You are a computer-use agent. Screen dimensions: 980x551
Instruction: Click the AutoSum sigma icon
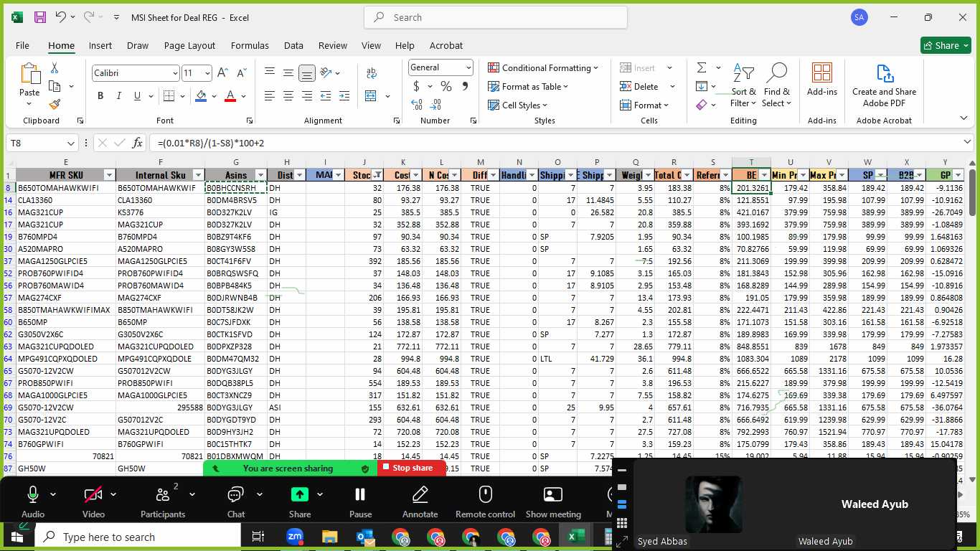tap(701, 67)
